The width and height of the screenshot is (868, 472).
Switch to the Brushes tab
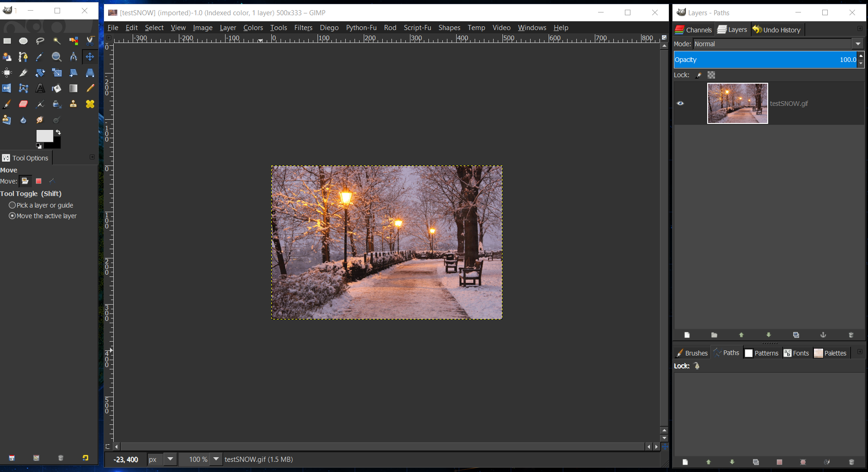coord(691,353)
